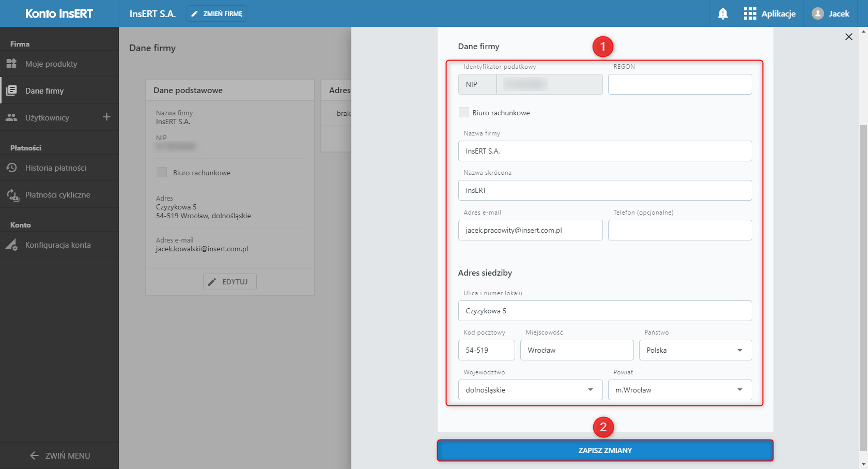Click Miejscowość field with Wrocław

pyautogui.click(x=577, y=350)
